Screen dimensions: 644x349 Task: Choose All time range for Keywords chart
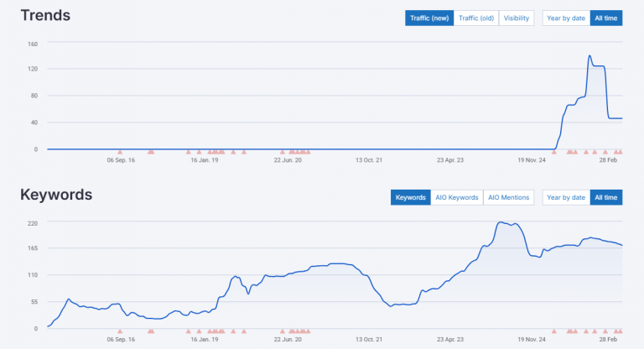[x=606, y=197]
